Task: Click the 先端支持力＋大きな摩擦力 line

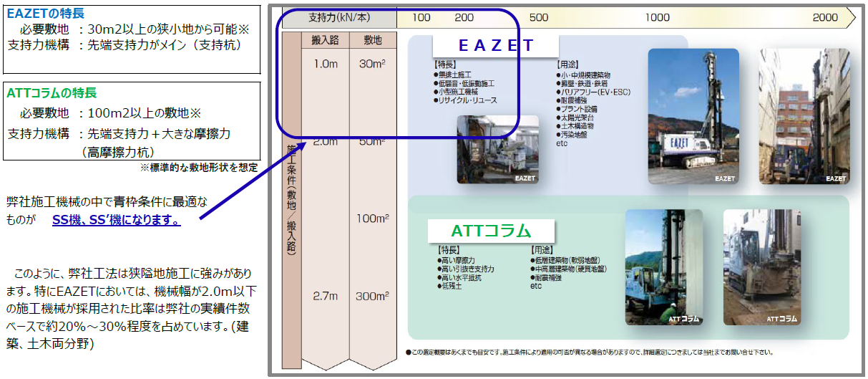Action: point(119,134)
